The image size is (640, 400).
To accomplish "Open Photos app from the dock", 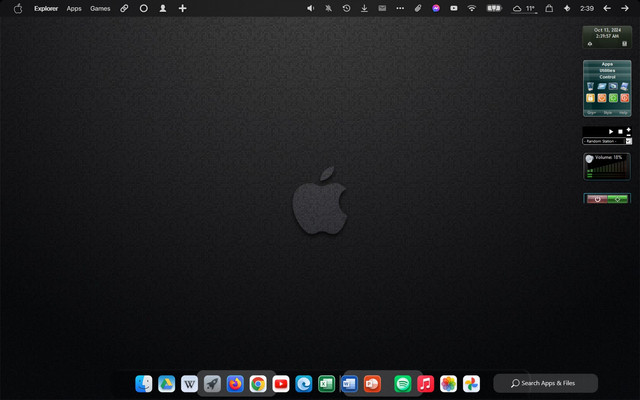I will (448, 384).
